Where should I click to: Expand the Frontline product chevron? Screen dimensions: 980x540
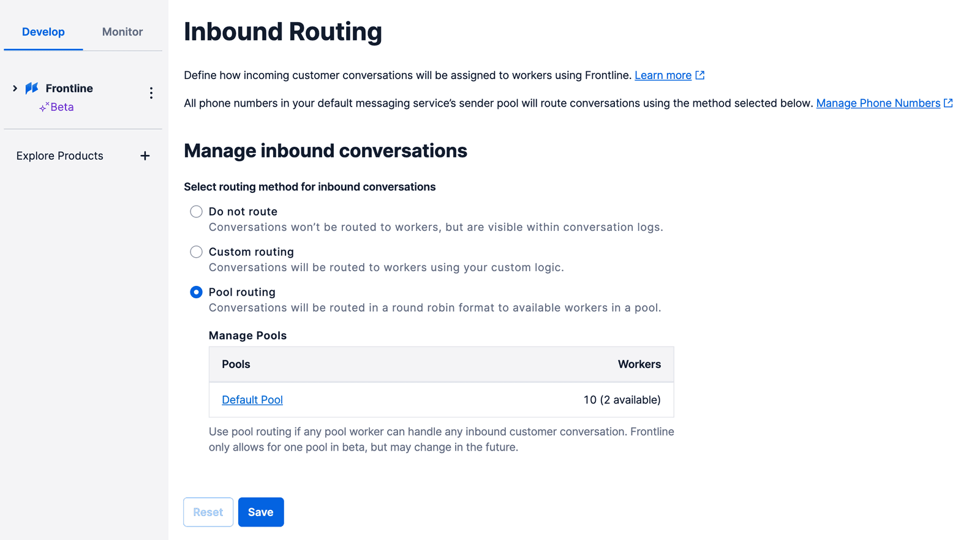(15, 88)
